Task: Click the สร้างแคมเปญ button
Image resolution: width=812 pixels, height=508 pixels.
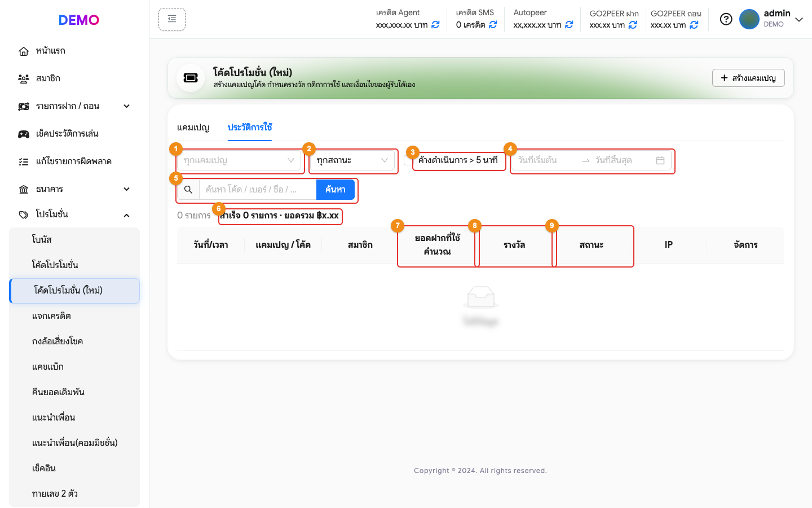Action: [x=748, y=78]
